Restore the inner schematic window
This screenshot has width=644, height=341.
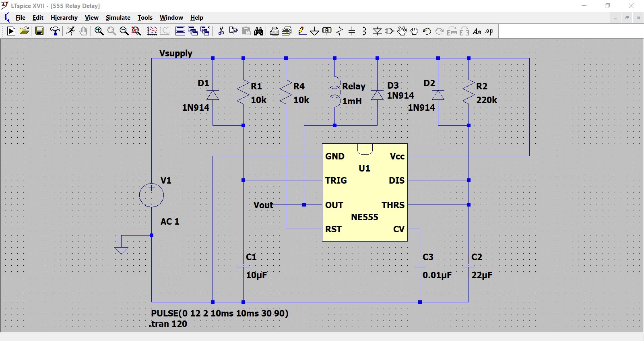click(x=627, y=18)
